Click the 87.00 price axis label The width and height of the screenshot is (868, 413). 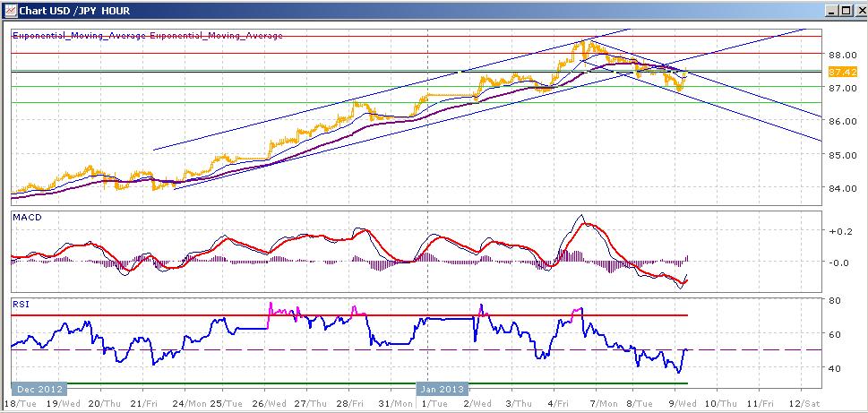pos(844,88)
